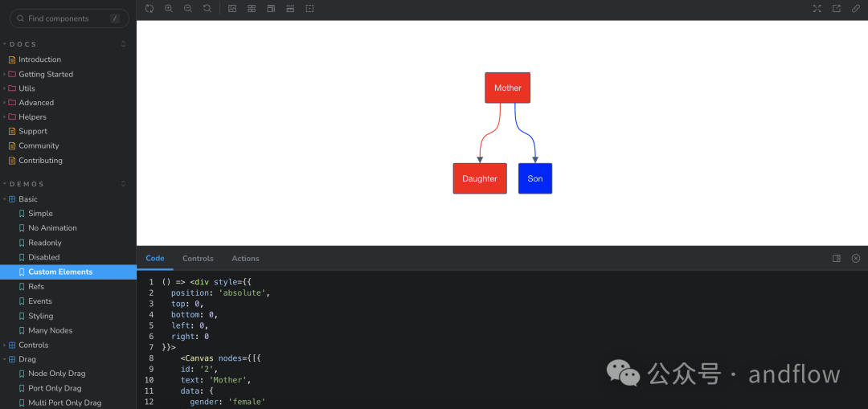Switch to the Controls tab

point(198,259)
